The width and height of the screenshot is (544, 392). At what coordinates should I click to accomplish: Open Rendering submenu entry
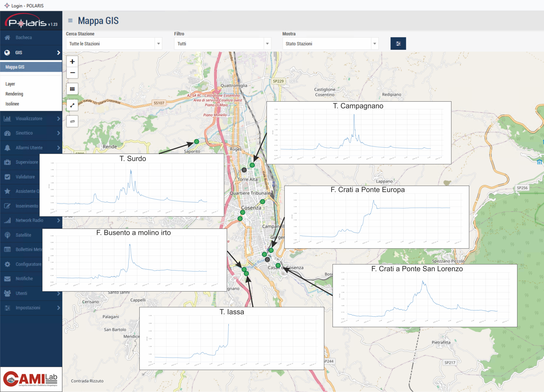(14, 94)
